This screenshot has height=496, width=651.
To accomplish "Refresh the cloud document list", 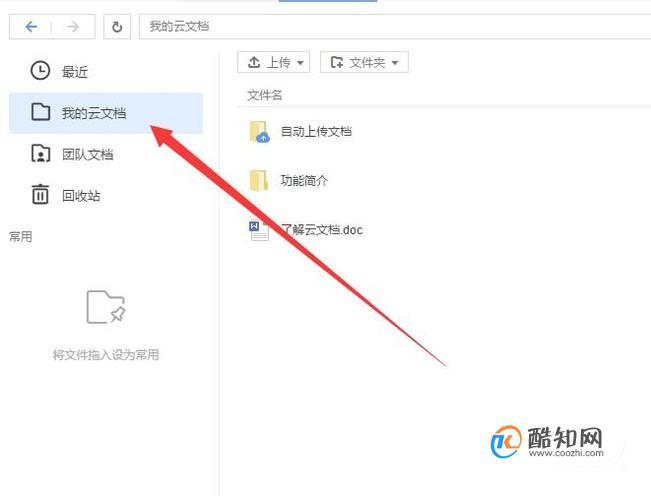I will [x=117, y=27].
